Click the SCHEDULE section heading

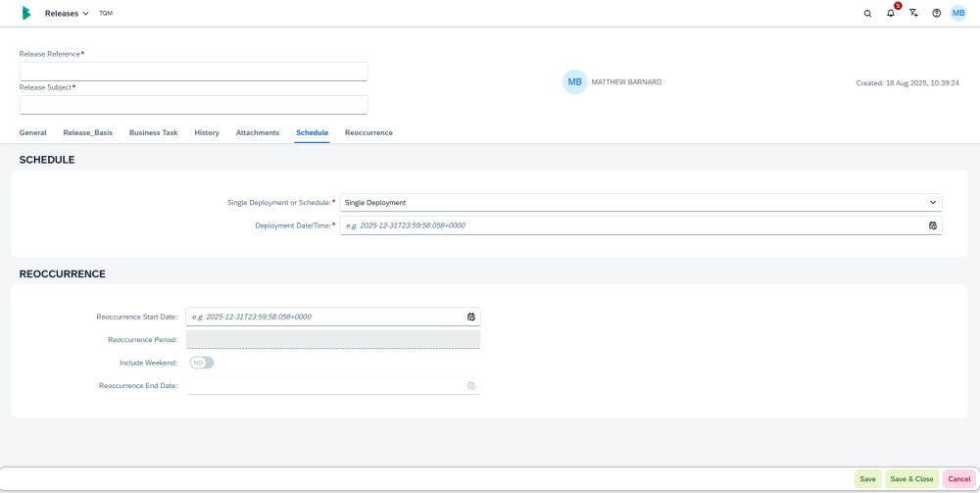coord(47,160)
